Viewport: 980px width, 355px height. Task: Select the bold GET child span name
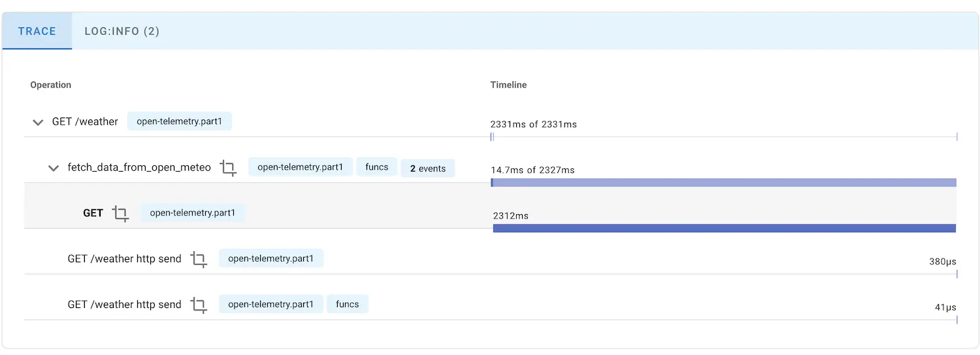(x=93, y=213)
